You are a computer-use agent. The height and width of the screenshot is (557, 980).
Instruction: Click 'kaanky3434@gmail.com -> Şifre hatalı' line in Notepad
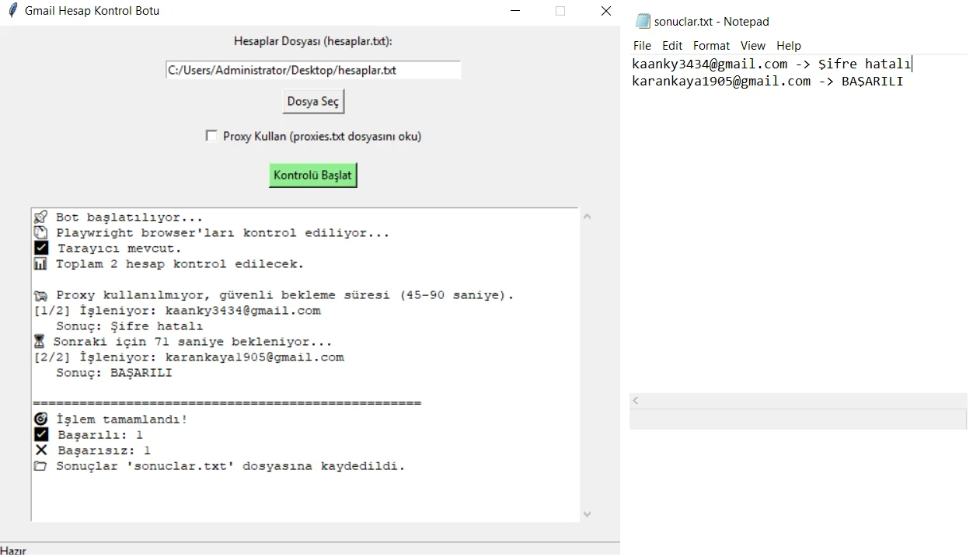[772, 64]
